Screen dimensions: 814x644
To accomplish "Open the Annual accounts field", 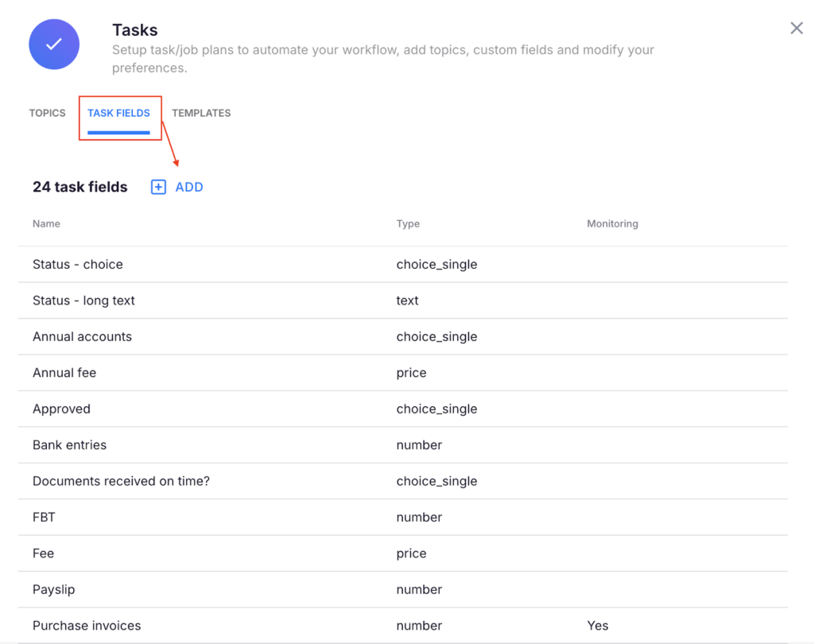I will tap(82, 336).
